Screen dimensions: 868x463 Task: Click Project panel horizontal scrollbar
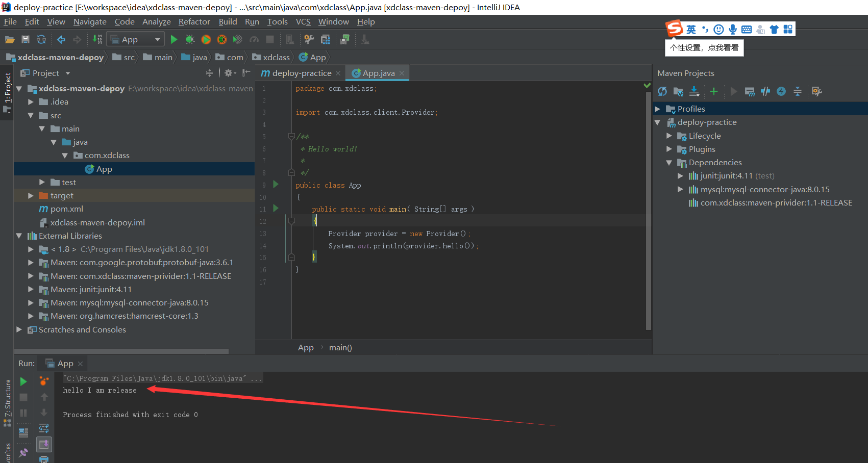[x=121, y=351]
